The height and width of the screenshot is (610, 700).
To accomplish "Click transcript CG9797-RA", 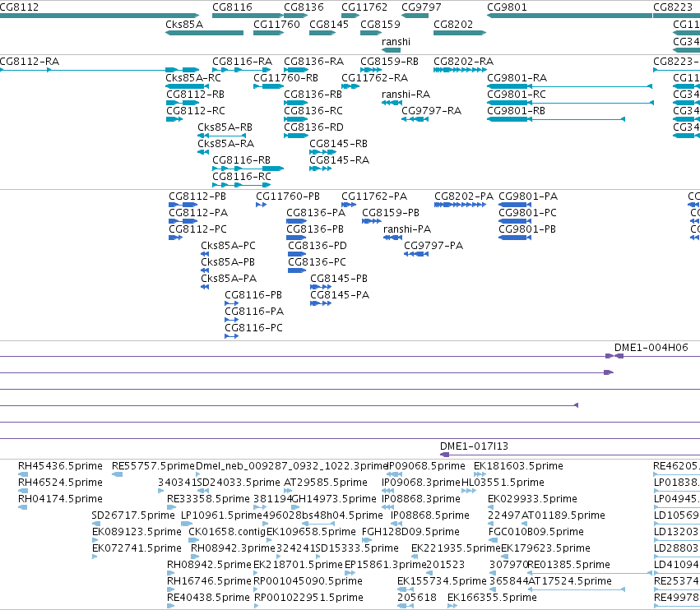I will [x=431, y=111].
